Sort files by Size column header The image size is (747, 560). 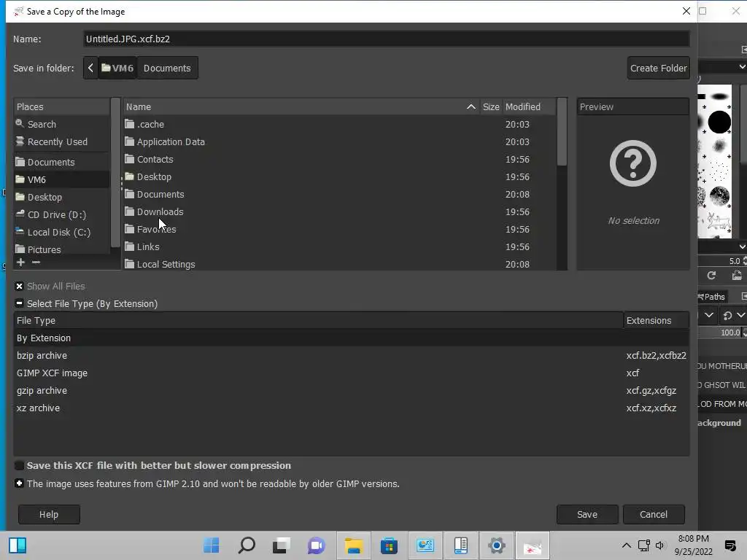pos(491,106)
